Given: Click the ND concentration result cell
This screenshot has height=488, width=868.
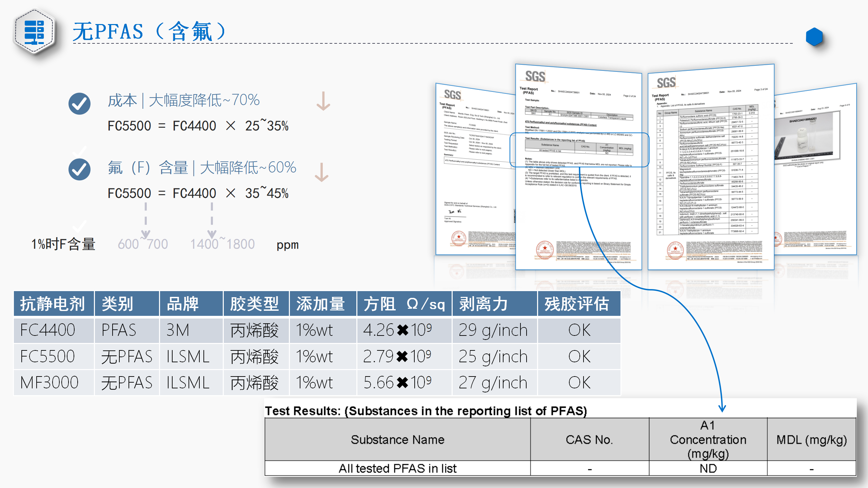Looking at the screenshot, I should pyautogui.click(x=708, y=469).
